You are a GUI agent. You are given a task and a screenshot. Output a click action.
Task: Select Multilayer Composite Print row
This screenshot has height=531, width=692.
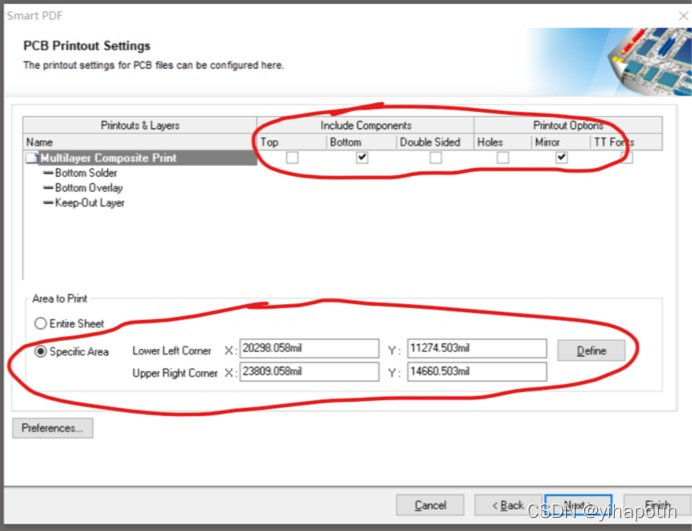pos(140,158)
